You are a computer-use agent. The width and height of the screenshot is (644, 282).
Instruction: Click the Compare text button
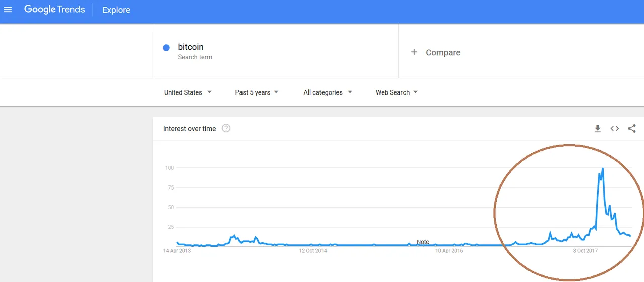[443, 52]
